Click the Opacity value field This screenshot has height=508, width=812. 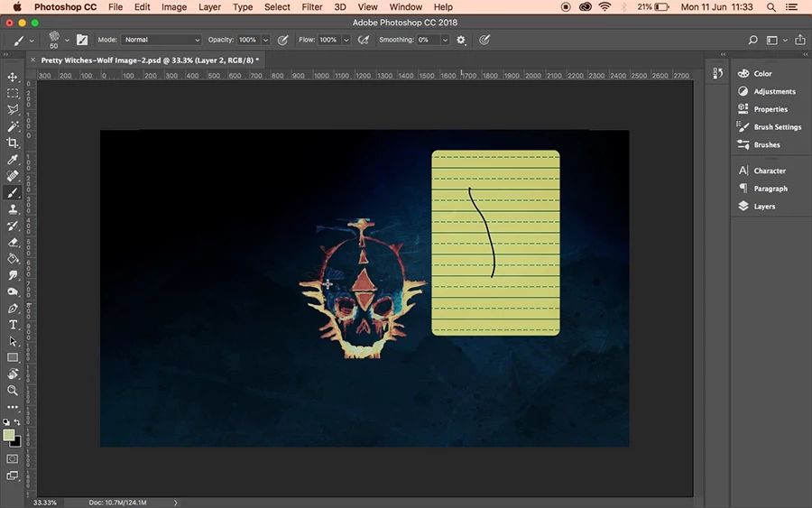point(249,40)
